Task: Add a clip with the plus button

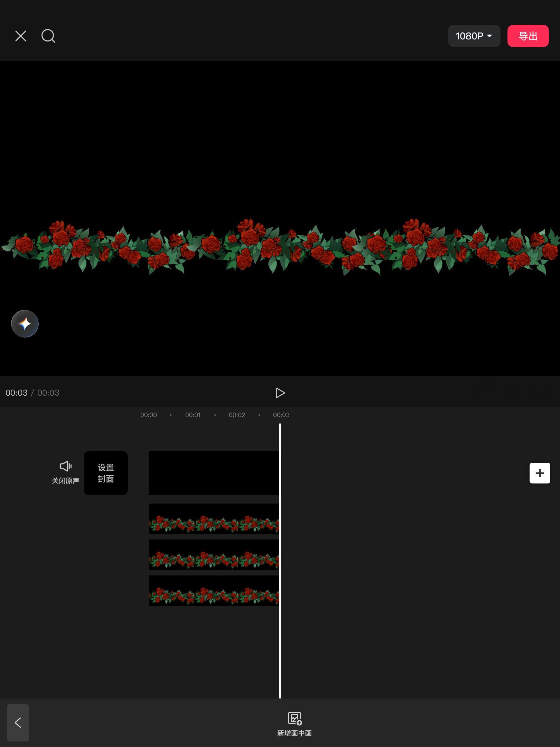Action: pyautogui.click(x=540, y=473)
